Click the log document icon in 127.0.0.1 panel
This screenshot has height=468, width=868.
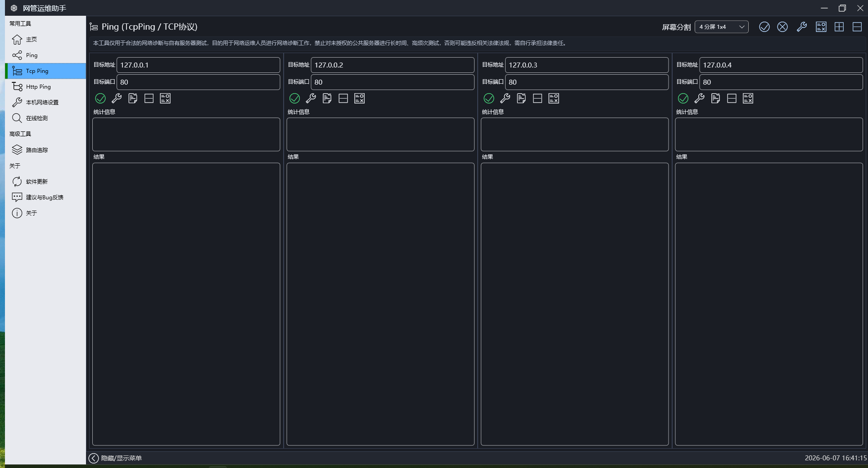133,98
